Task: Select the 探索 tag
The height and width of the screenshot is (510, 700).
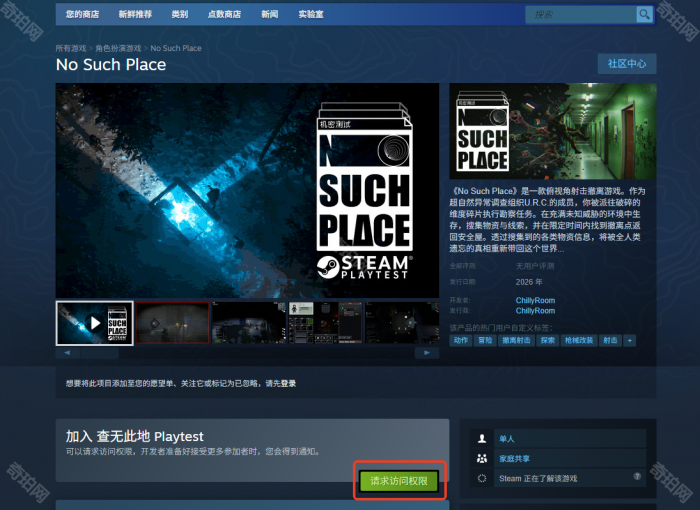Action: [x=548, y=340]
